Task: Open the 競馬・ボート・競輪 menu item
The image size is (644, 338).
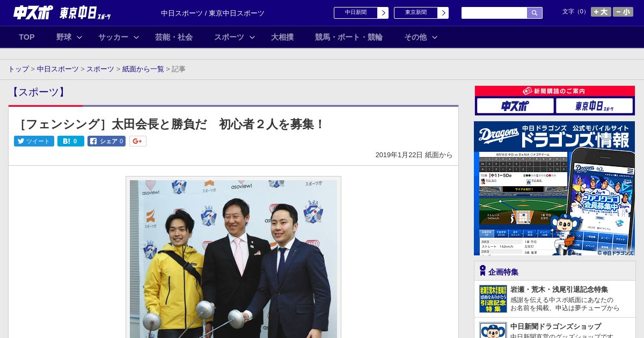Action: pyautogui.click(x=349, y=37)
